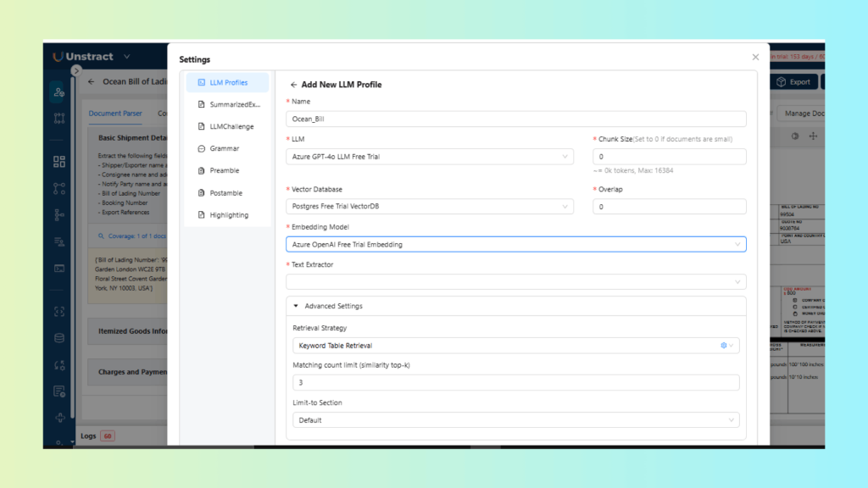Select the LLMChallenge settings tab
This screenshot has height=488, width=868.
click(x=227, y=126)
